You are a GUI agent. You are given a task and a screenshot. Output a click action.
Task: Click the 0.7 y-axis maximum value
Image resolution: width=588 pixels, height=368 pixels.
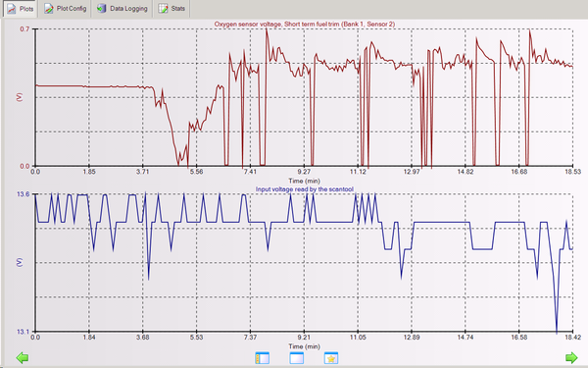point(24,28)
